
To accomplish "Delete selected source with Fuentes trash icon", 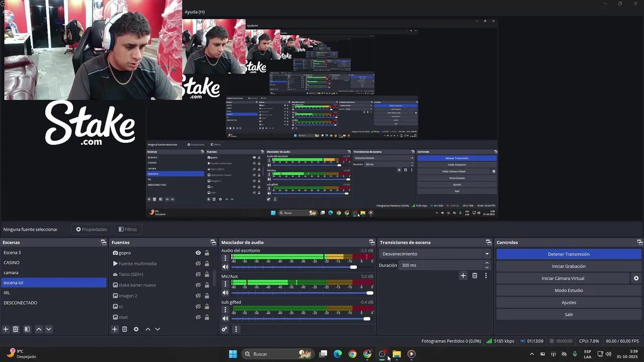I will [125, 329].
